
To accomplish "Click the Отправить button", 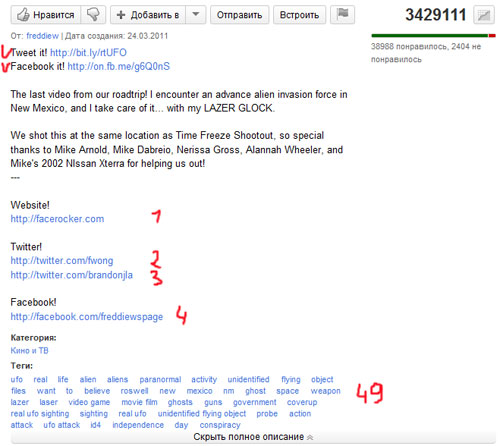I will (239, 15).
